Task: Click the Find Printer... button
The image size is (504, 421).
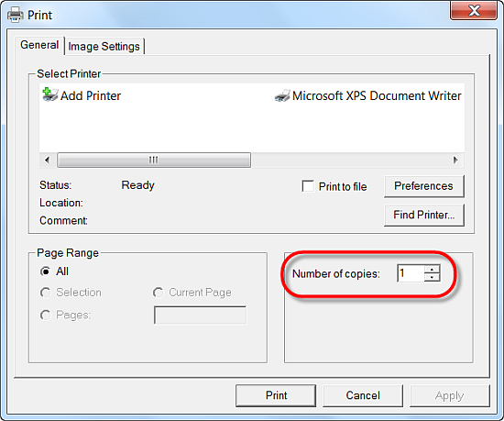Action: tap(423, 215)
